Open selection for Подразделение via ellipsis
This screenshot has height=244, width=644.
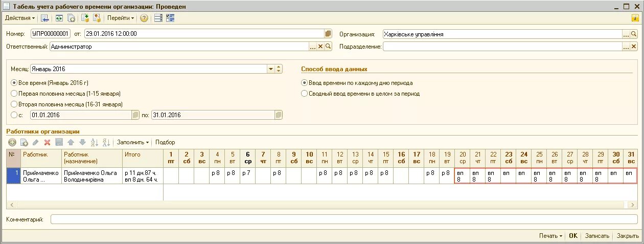click(x=626, y=47)
